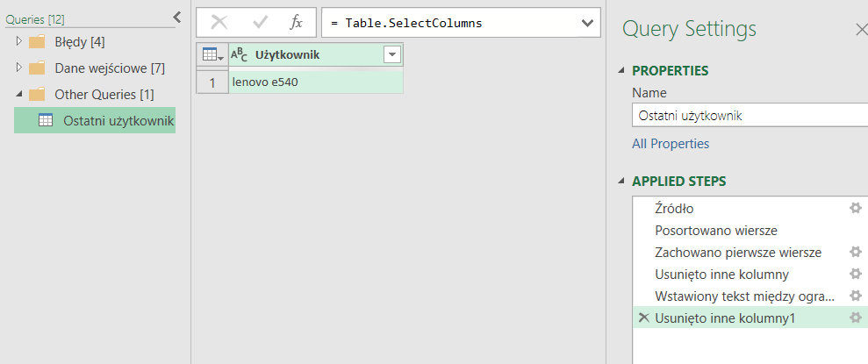Open the All Properties link

671,144
